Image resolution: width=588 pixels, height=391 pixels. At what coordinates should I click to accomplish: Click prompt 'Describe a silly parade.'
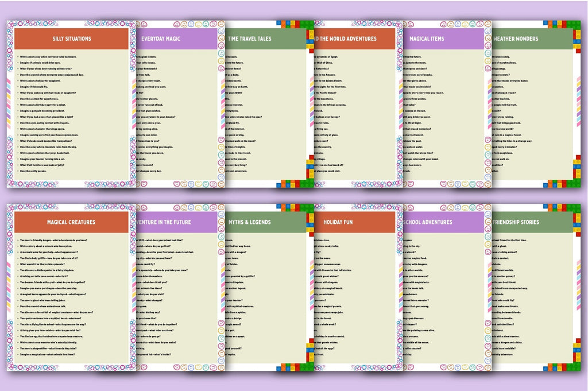pos(33,171)
